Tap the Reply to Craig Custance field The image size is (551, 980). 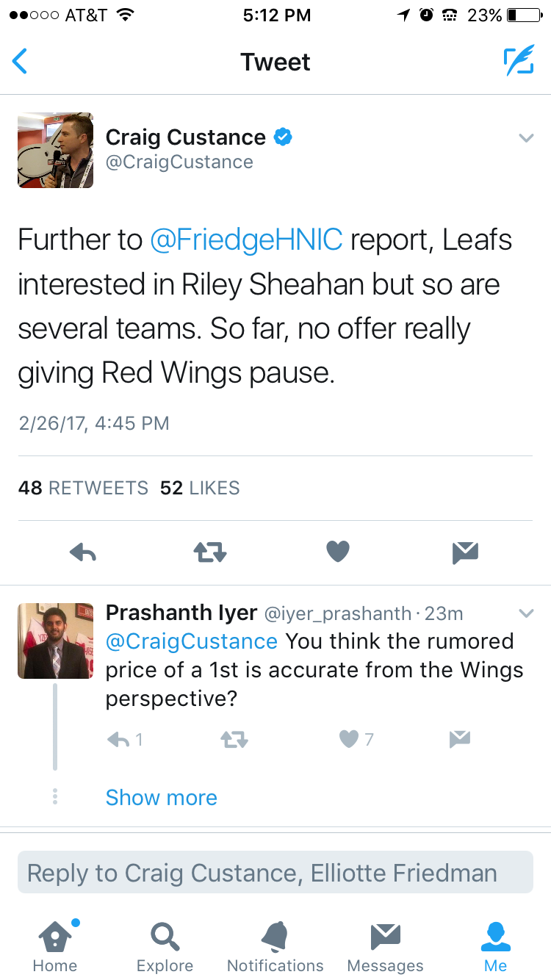[275, 873]
